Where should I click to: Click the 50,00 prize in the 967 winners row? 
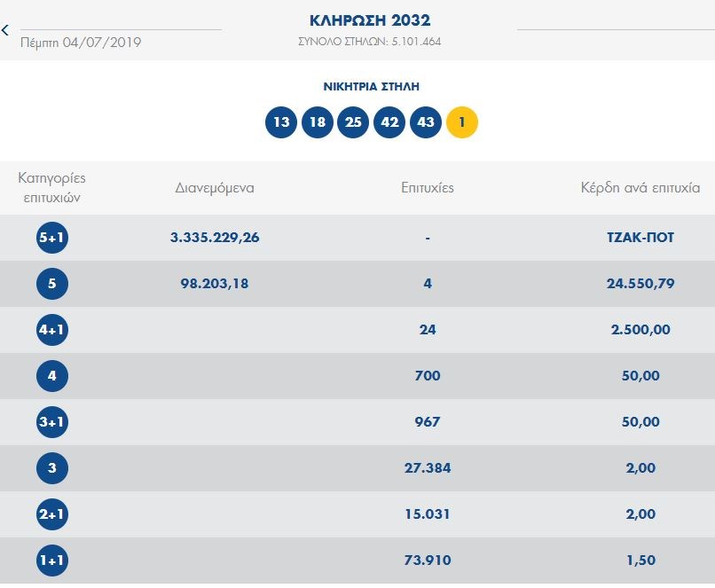pyautogui.click(x=640, y=421)
